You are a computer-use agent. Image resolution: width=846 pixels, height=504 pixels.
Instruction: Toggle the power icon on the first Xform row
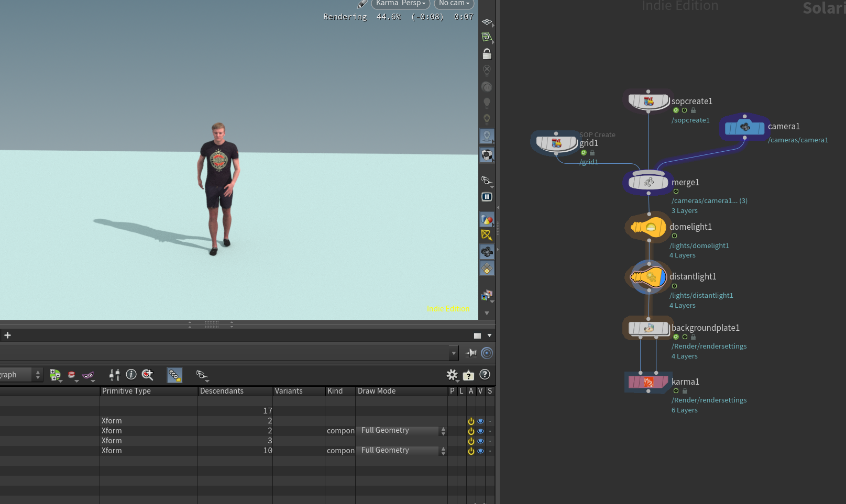coord(471,421)
